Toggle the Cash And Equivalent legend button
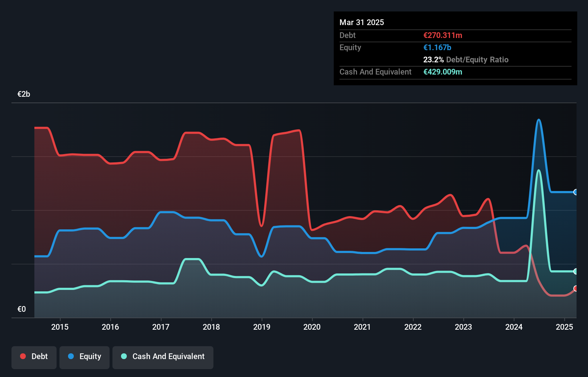Viewport: 588px width, 377px height. point(163,357)
